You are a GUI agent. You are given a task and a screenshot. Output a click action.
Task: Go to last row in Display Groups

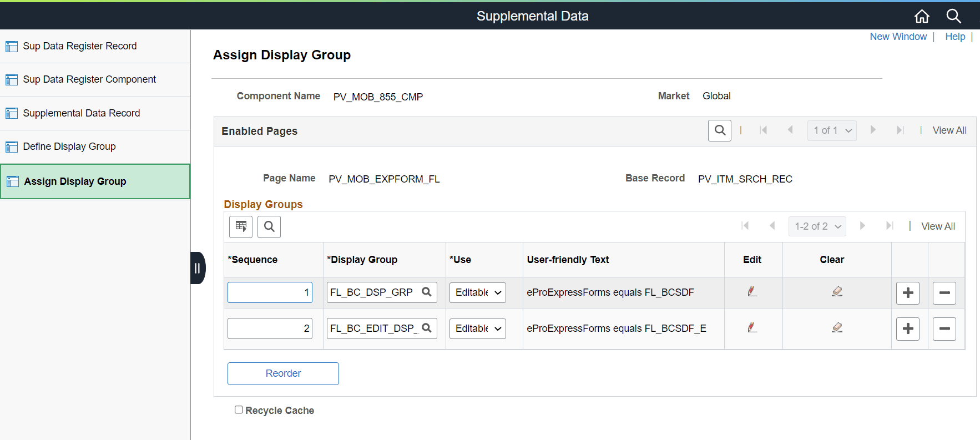tap(890, 226)
